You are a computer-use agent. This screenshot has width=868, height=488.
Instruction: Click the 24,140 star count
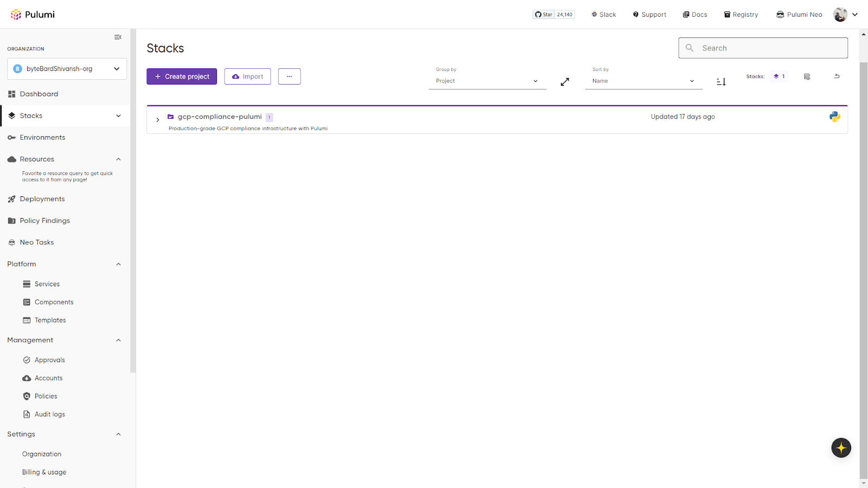tap(565, 15)
